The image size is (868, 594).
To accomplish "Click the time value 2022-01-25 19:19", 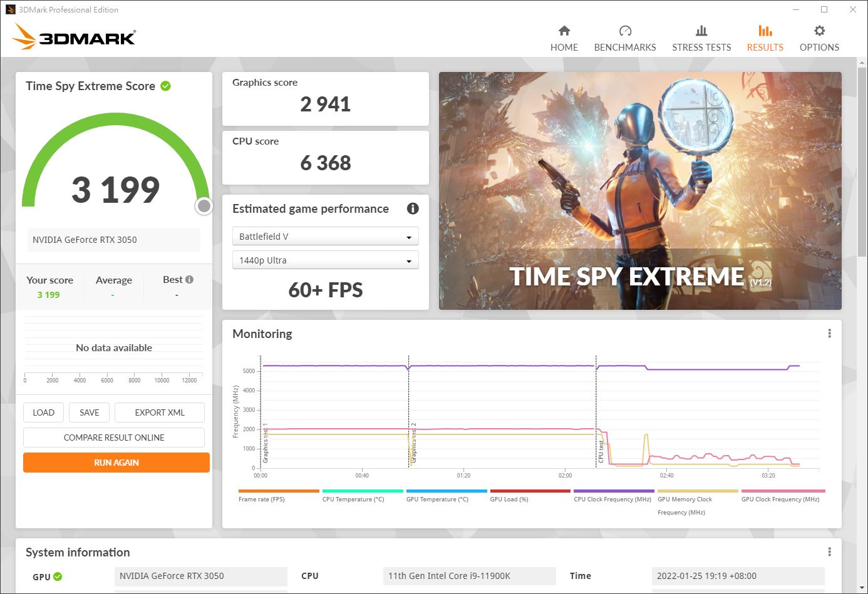I will [x=738, y=576].
